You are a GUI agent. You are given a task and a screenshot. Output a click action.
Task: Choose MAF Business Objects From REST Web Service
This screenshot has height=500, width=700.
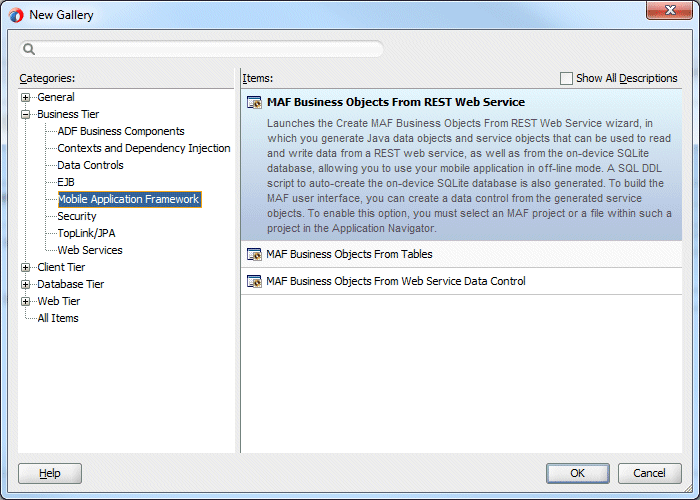[x=461, y=165]
